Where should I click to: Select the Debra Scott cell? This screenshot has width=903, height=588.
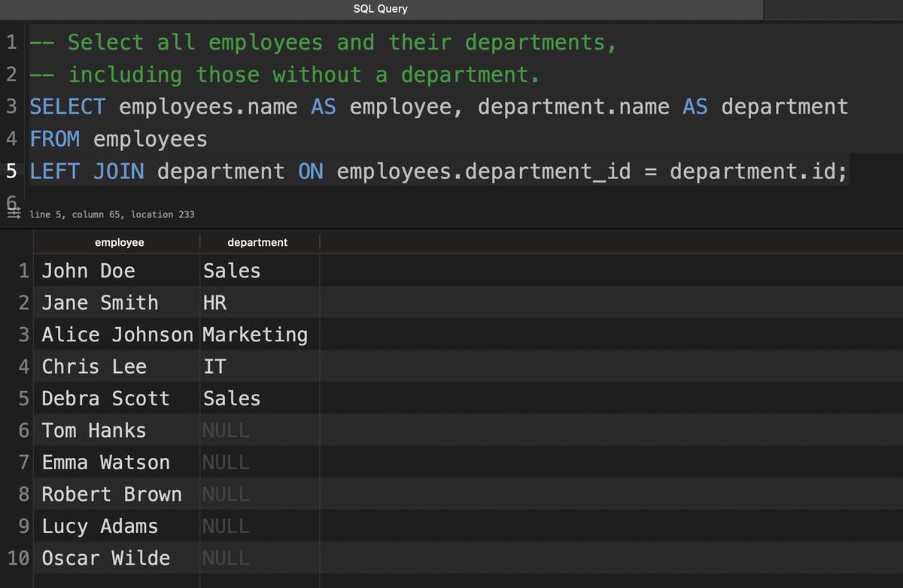117,399
